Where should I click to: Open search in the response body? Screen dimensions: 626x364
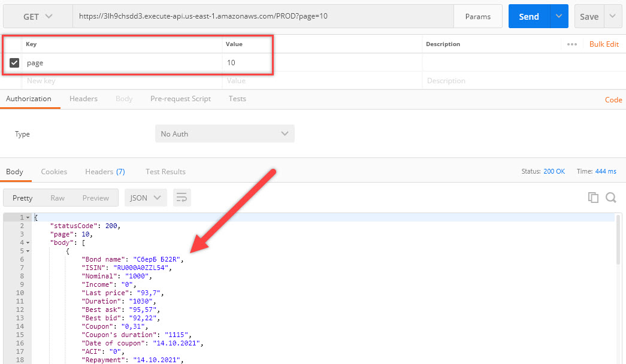[611, 198]
